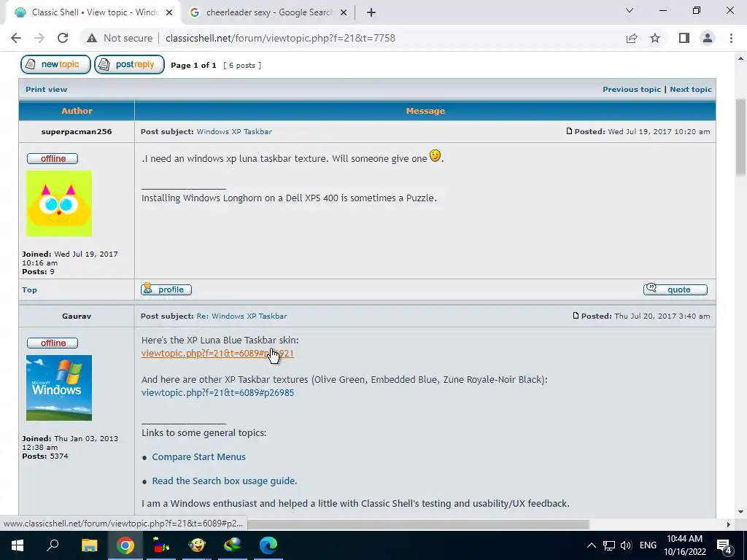Open Microsoft Edge from the taskbar
Screen dimensions: 747x560
(268, 545)
